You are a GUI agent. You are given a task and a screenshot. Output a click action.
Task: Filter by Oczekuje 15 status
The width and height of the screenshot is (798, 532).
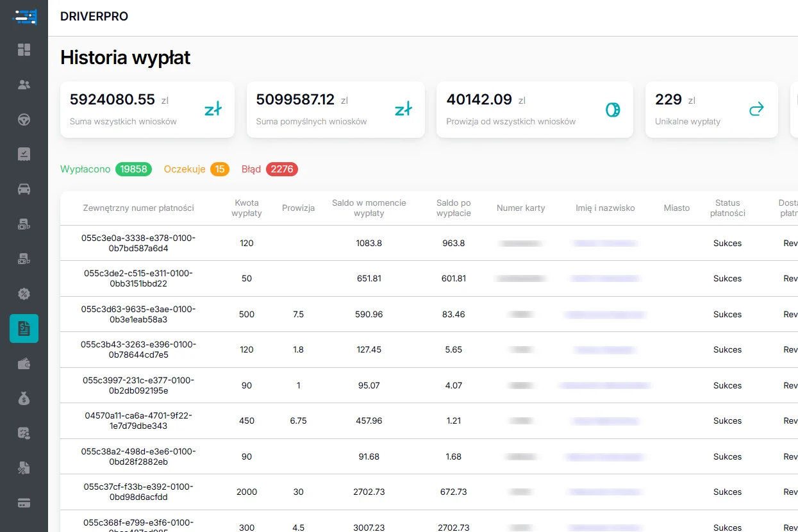(x=196, y=169)
